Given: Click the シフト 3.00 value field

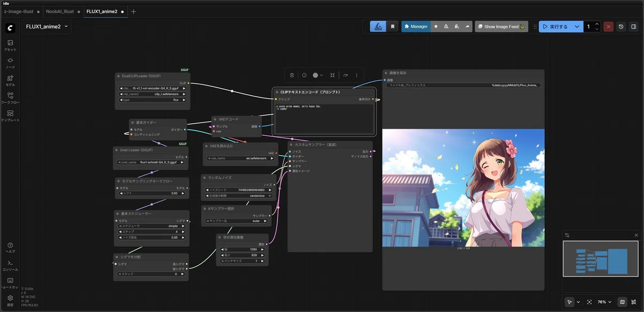Looking at the screenshot, I should [x=151, y=193].
